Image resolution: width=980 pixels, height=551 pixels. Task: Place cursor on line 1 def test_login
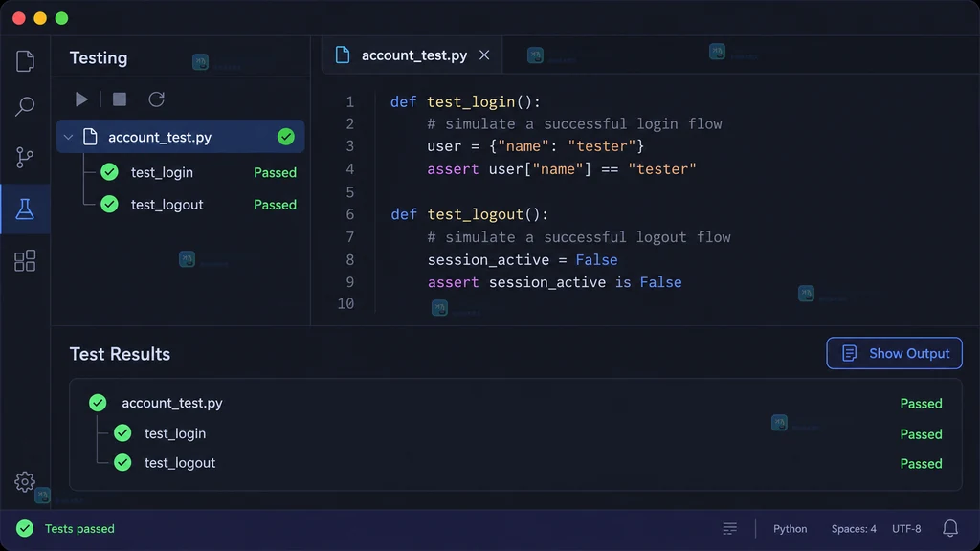[x=465, y=101]
